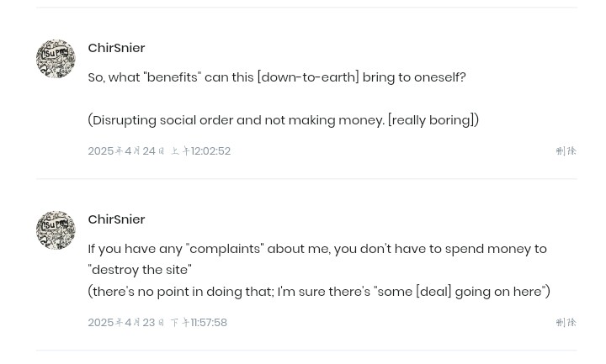This screenshot has width=606, height=364.
Task: Click the words "spend money to"
Action: (496, 249)
